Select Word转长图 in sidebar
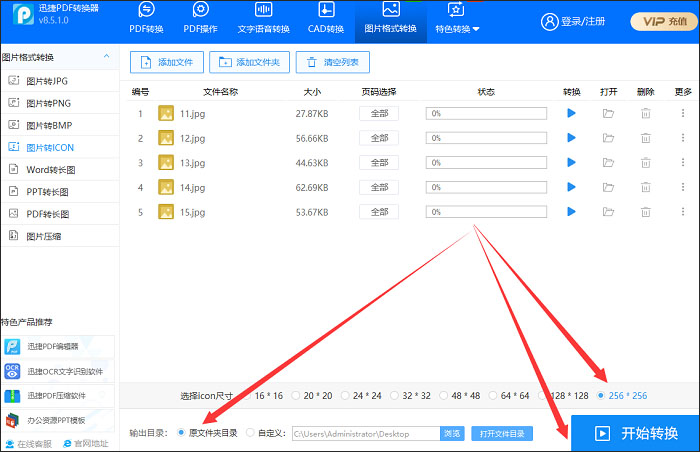 60,170
